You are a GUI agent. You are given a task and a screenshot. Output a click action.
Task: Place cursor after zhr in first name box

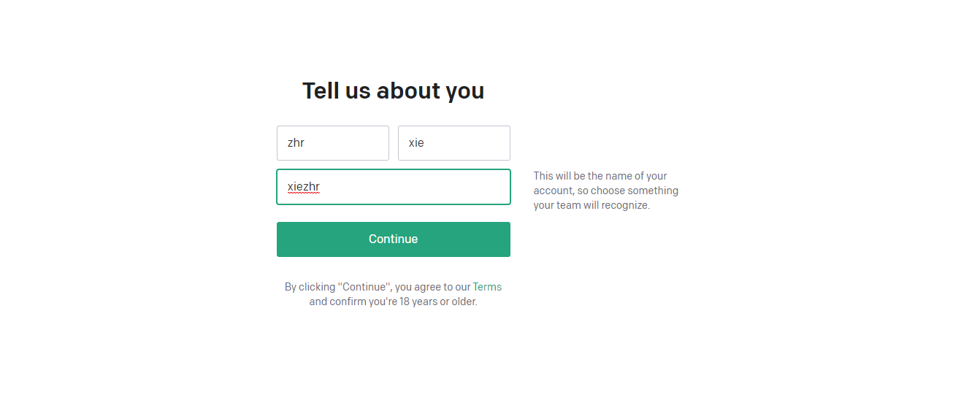[x=307, y=143]
